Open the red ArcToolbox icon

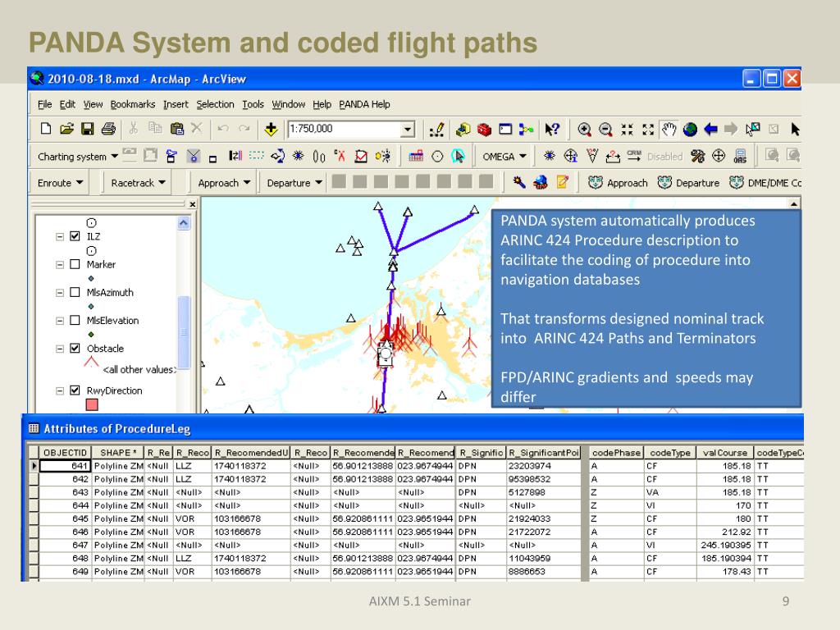(484, 129)
